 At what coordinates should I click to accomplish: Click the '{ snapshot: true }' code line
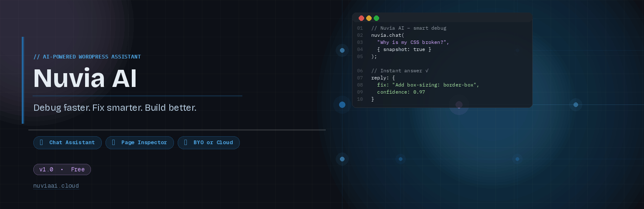pos(404,49)
